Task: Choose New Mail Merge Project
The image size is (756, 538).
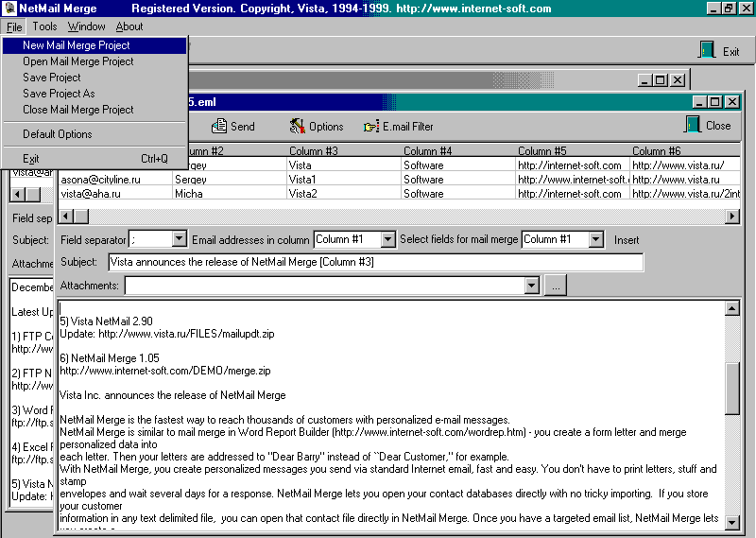Action: pyautogui.click(x=94, y=45)
